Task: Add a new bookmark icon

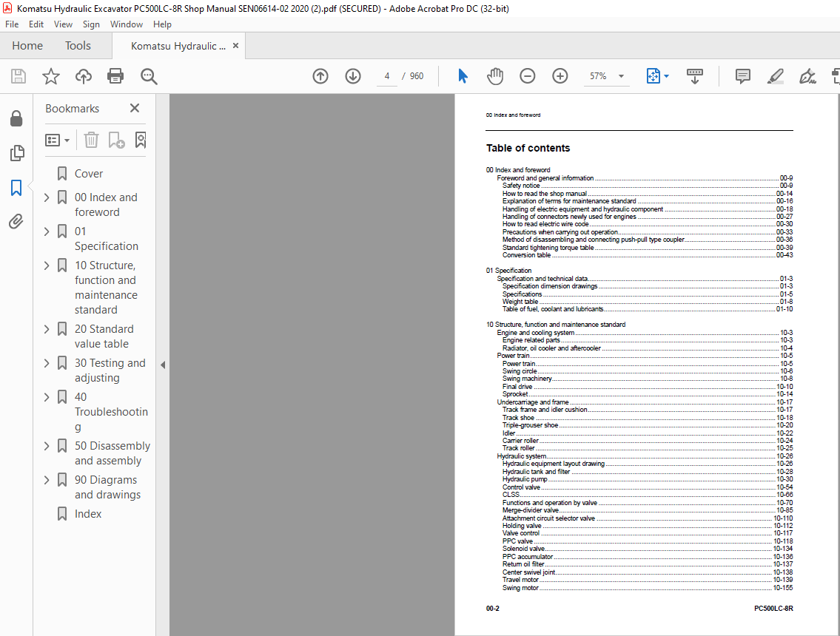Action: pyautogui.click(x=116, y=140)
